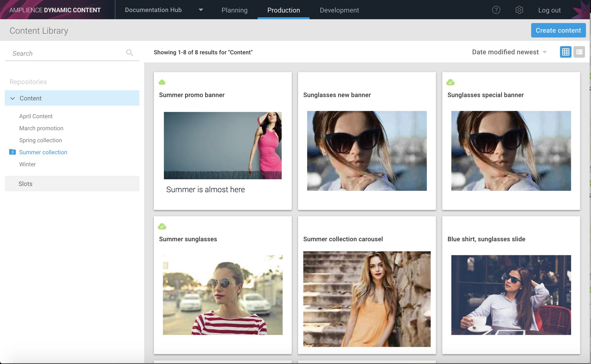The image size is (591, 364).
Task: Click the Blue shirt, sunglasses slide title
Action: coord(486,239)
